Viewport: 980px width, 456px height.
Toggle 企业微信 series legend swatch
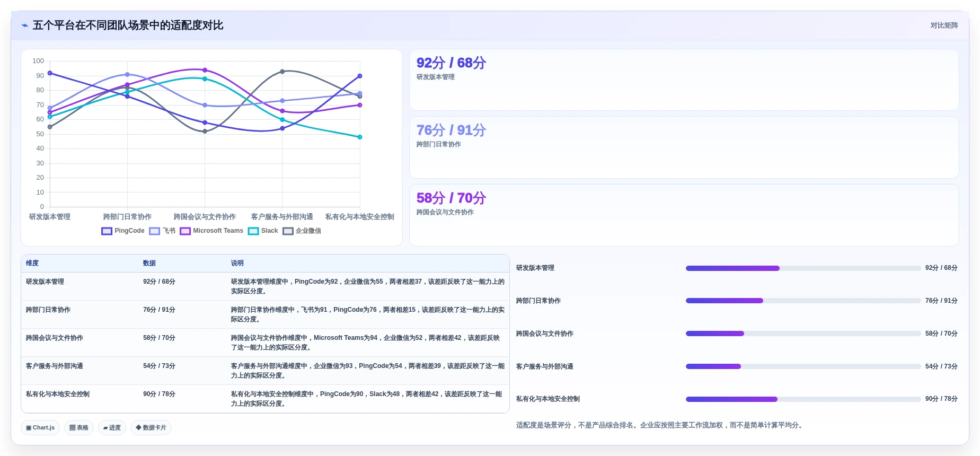tap(288, 231)
